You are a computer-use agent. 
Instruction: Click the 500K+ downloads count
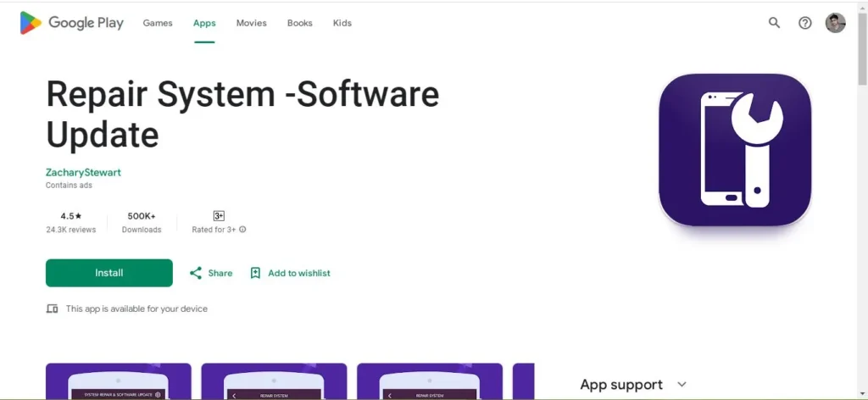click(x=142, y=216)
